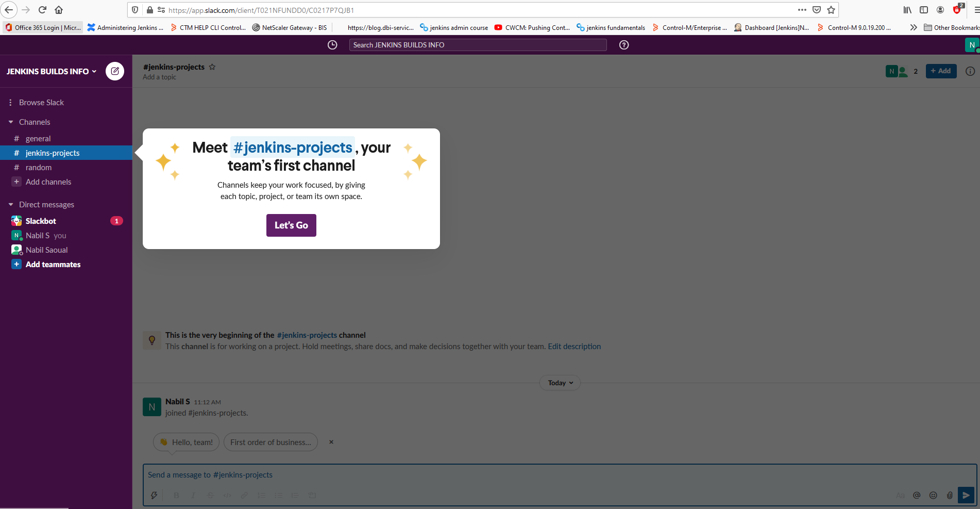Click the Add teammates label in sidebar
Screen dimensions: 980x509
pos(53,264)
